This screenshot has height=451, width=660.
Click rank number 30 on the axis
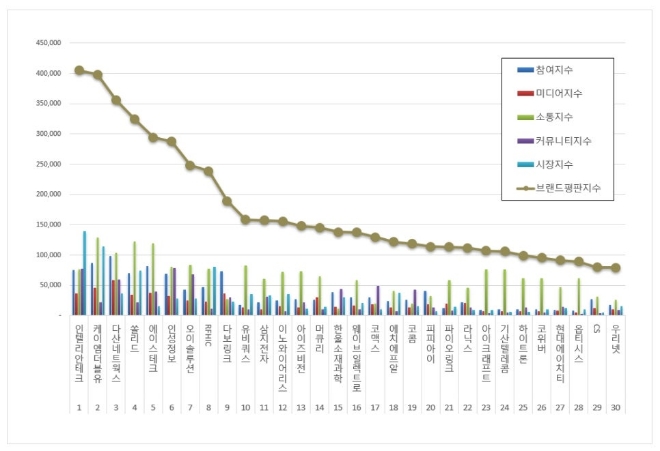[x=615, y=408]
